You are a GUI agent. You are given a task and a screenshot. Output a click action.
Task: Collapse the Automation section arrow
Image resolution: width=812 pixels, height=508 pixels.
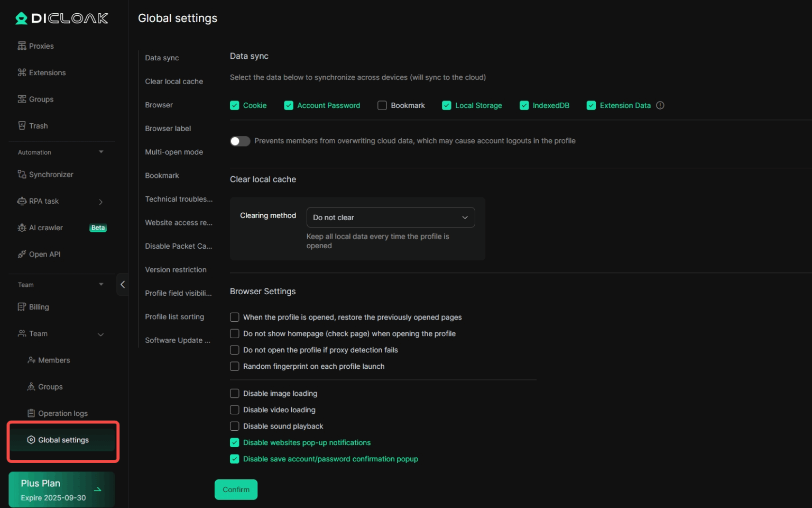[101, 152]
